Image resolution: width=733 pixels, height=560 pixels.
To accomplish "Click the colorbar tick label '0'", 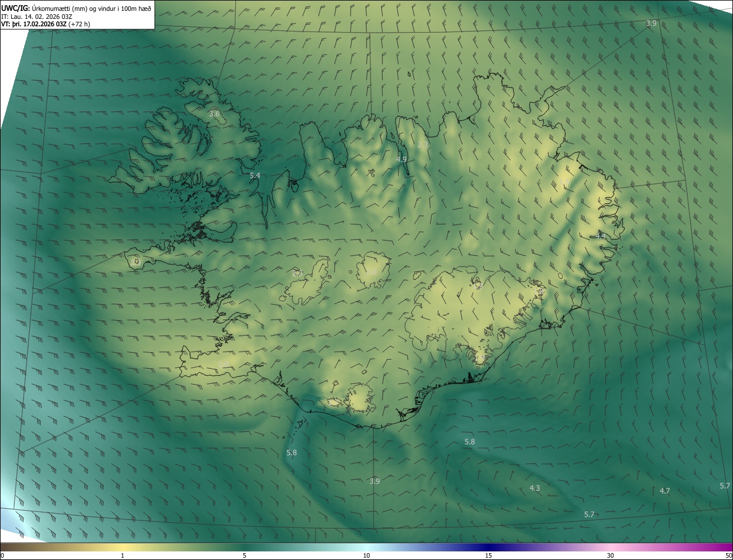I will click(x=2, y=555).
